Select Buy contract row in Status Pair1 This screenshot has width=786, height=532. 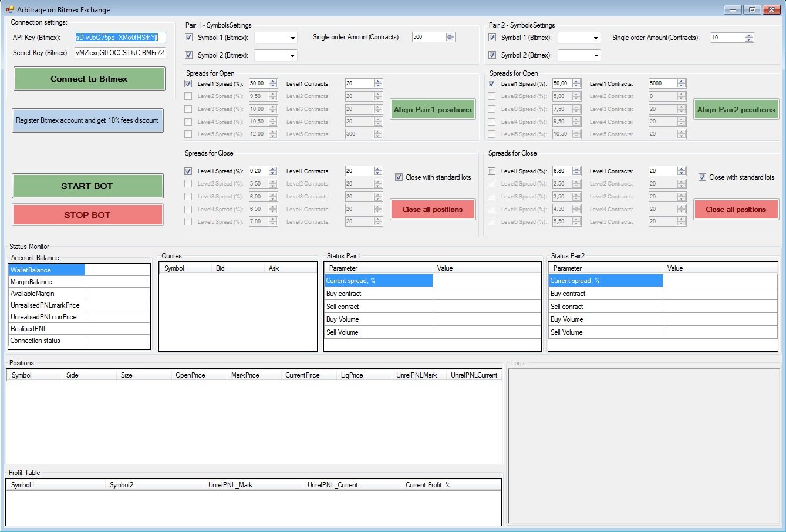click(433, 294)
